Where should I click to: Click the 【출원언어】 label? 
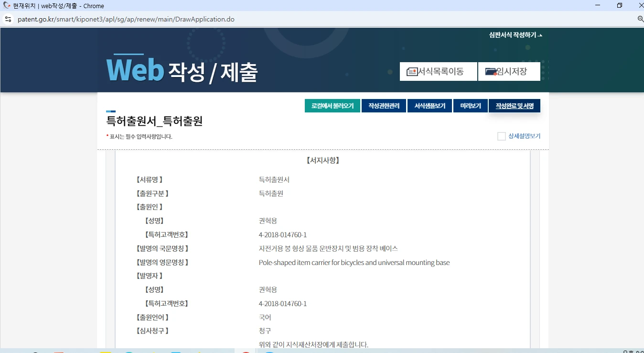click(152, 318)
